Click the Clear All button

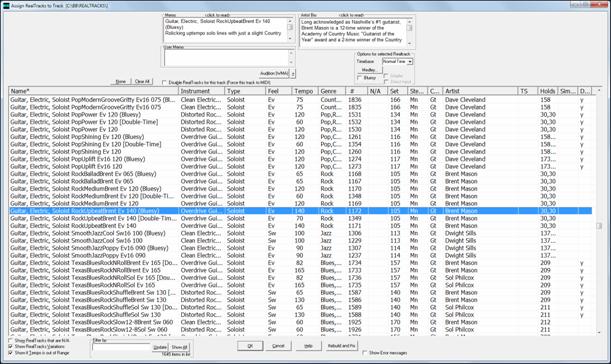(x=142, y=81)
